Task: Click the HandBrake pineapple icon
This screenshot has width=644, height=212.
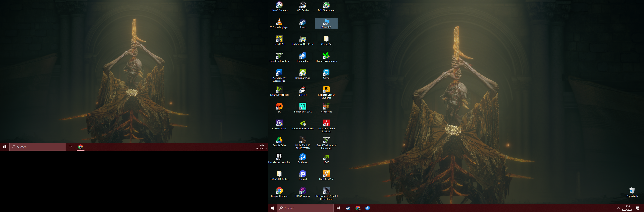Action: pyautogui.click(x=326, y=107)
